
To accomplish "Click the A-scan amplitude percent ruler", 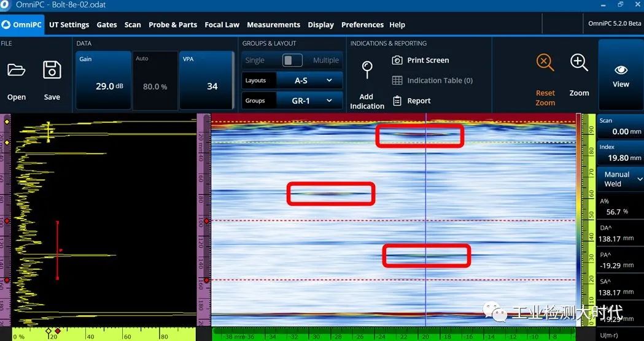I will (x=104, y=334).
